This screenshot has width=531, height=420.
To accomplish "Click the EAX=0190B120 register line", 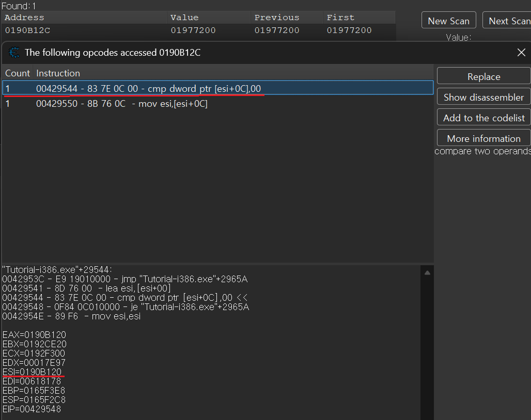I will pos(34,335).
